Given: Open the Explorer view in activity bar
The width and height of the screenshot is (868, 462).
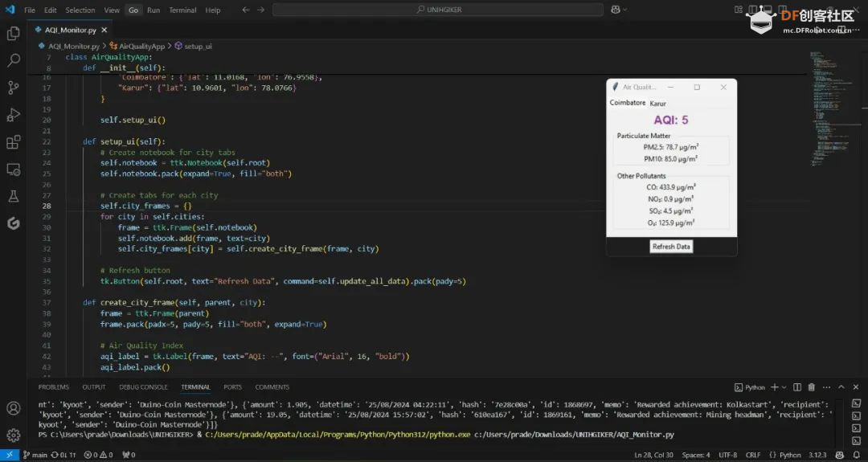Looking at the screenshot, I should (x=14, y=33).
